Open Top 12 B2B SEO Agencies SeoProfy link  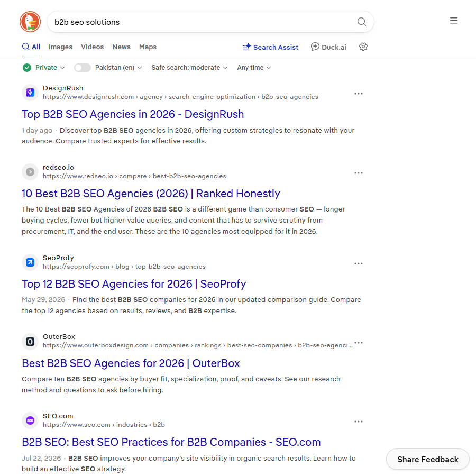[134, 284]
